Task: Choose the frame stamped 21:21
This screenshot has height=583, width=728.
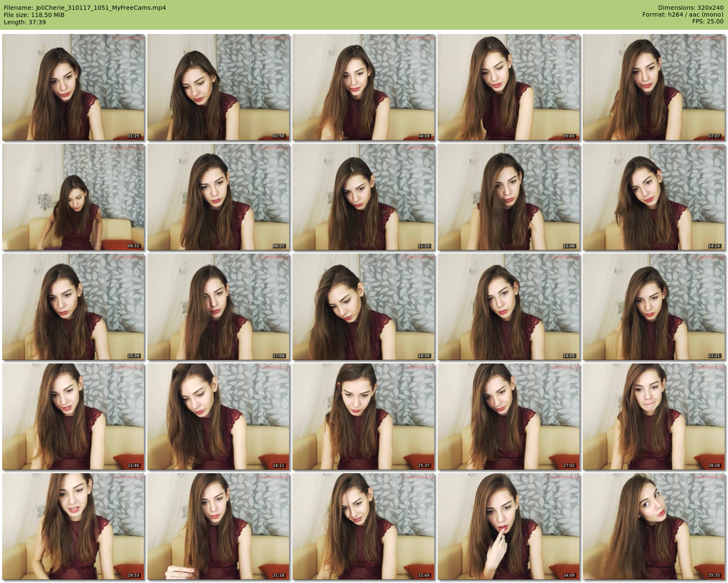Action: pyautogui.click(x=654, y=307)
